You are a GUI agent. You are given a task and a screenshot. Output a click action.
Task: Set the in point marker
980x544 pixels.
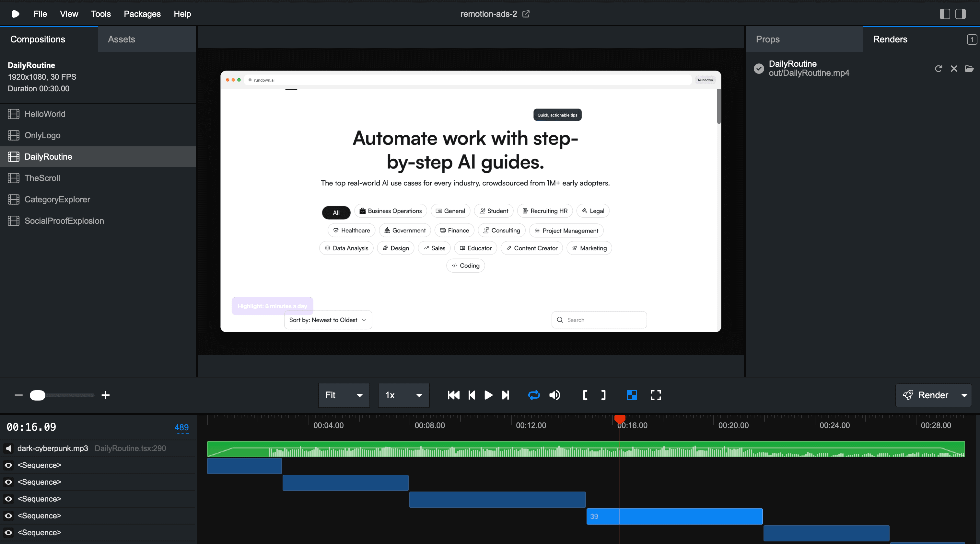point(585,395)
